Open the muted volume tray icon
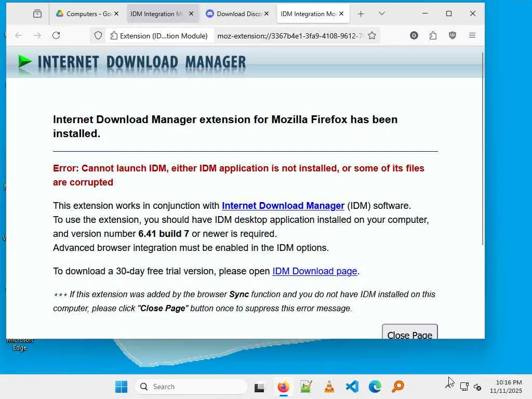 477,387
